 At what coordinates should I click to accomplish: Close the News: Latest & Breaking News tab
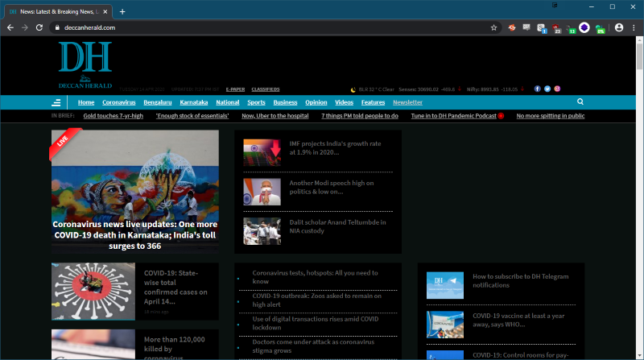click(x=105, y=11)
